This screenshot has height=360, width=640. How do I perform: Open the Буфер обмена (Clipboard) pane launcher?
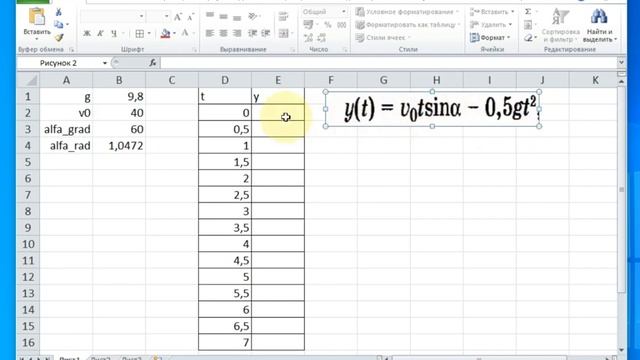tap(71, 50)
